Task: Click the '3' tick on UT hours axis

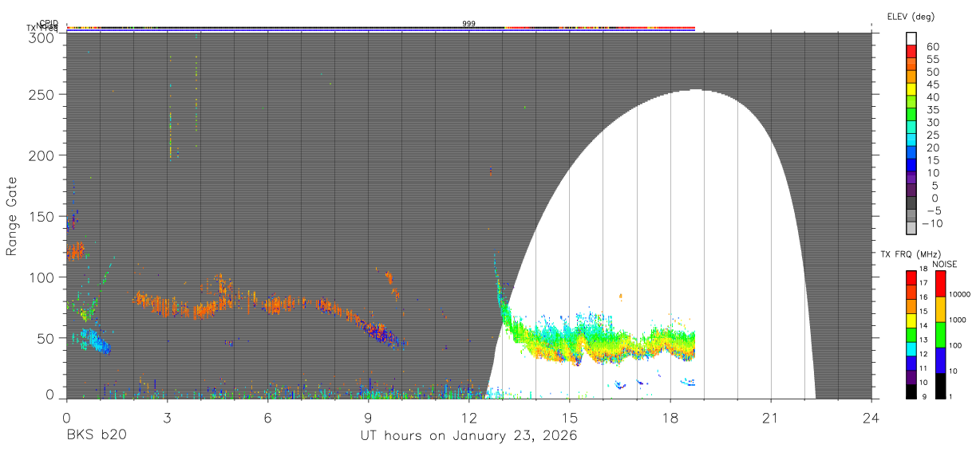Action: tap(167, 417)
